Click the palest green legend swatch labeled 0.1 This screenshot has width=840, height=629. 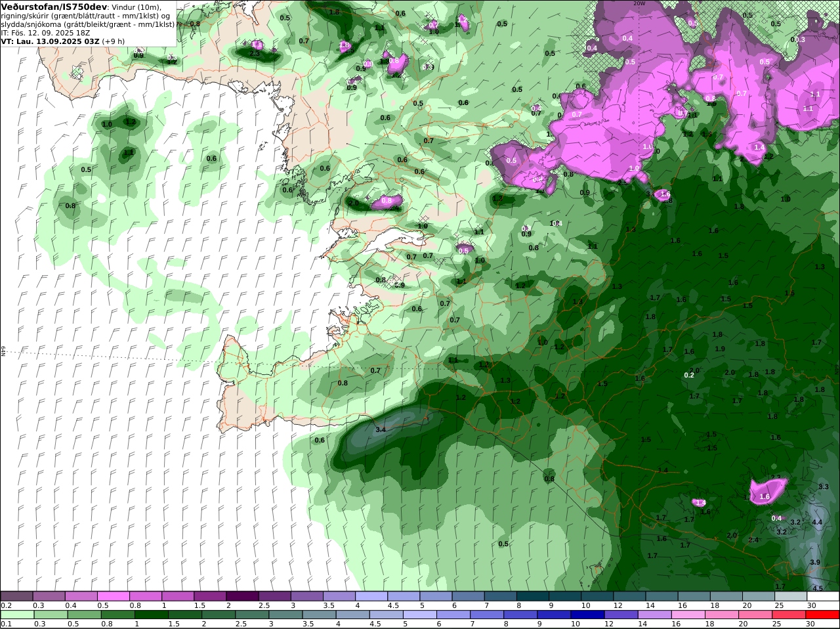(x=16, y=615)
